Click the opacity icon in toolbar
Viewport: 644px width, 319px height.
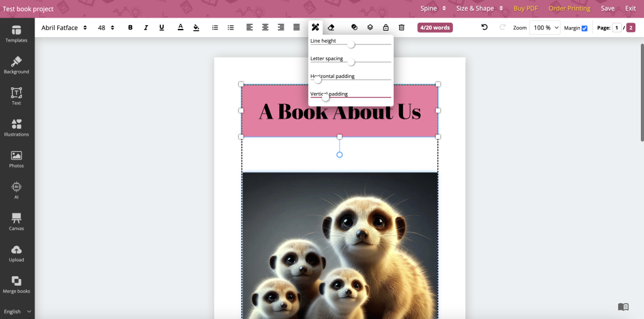pyautogui.click(x=354, y=28)
